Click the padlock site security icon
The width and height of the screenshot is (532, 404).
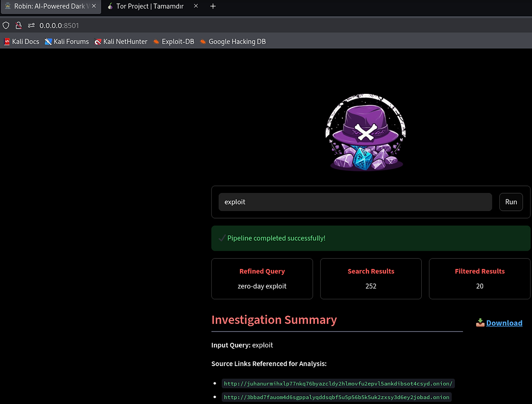(18, 25)
